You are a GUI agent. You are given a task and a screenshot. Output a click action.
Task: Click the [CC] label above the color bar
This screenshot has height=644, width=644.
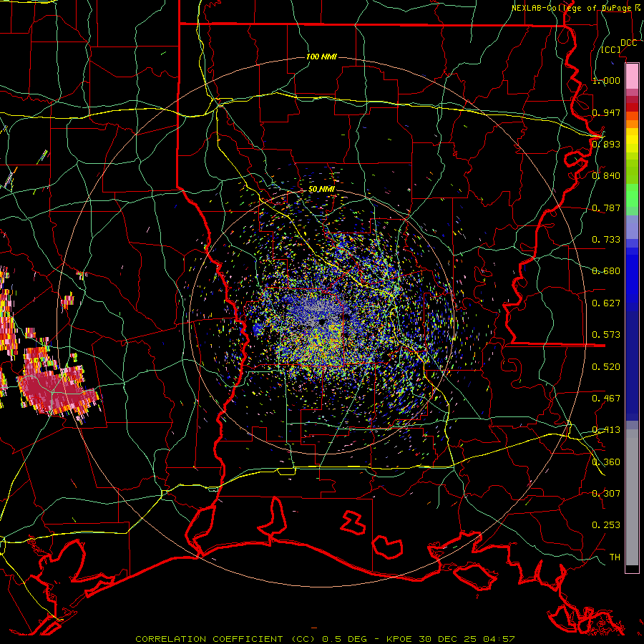pos(610,49)
